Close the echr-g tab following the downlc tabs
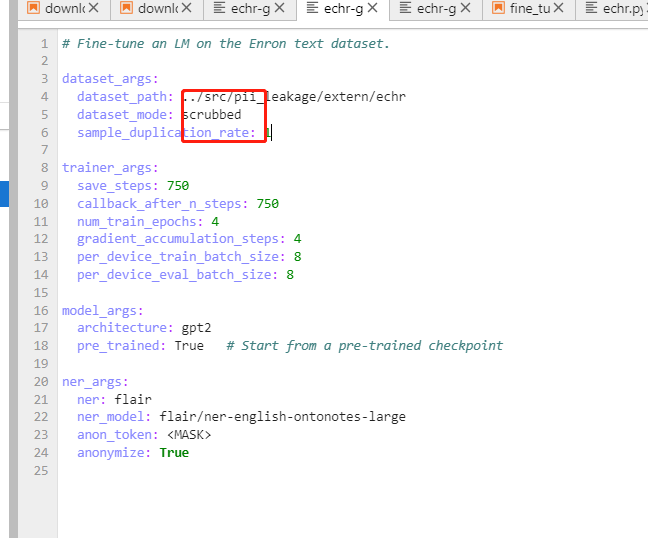 coord(280,7)
